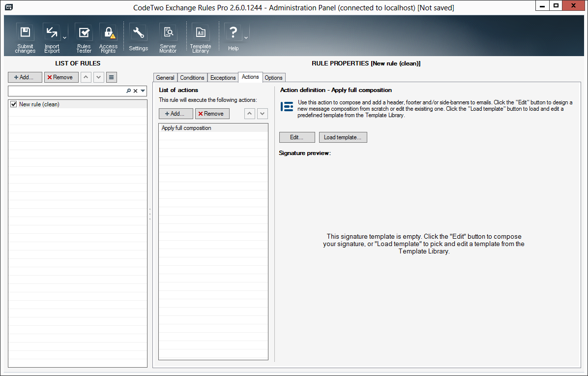Open the Import Export tool

(52, 33)
